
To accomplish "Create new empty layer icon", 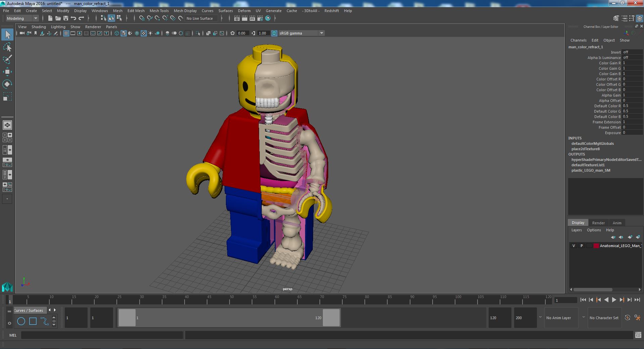I will pos(630,237).
